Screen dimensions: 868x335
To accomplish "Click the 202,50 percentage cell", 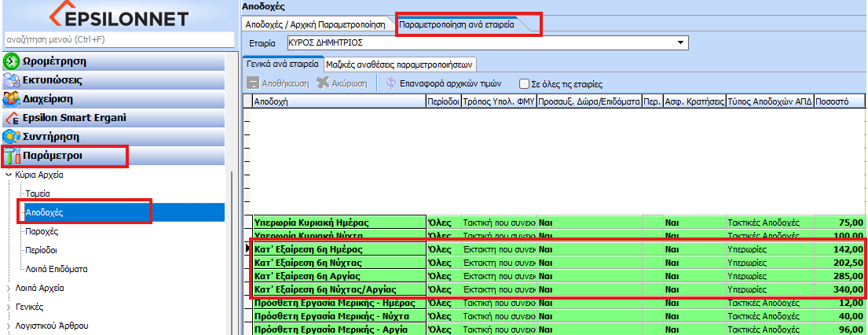I will click(839, 263).
